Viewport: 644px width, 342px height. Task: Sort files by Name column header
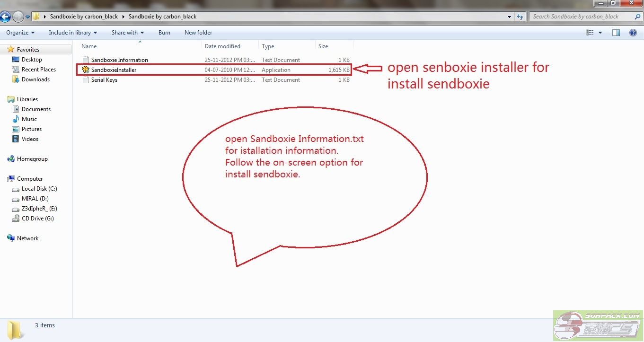pyautogui.click(x=89, y=46)
